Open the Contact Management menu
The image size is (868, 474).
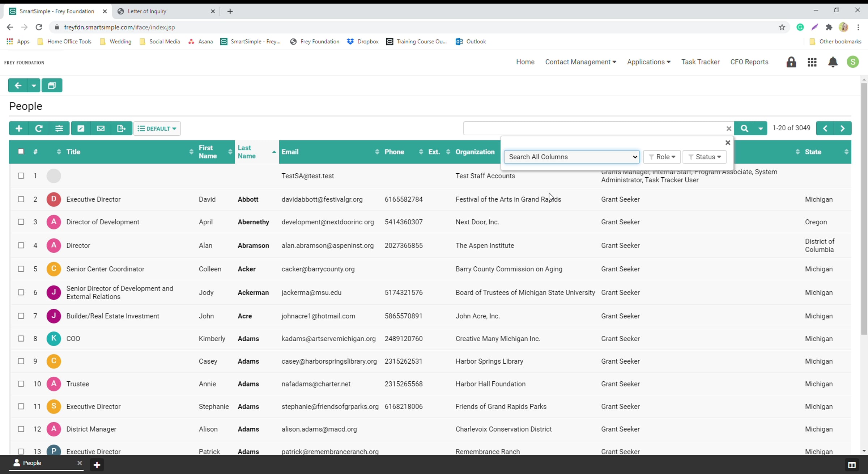(580, 62)
